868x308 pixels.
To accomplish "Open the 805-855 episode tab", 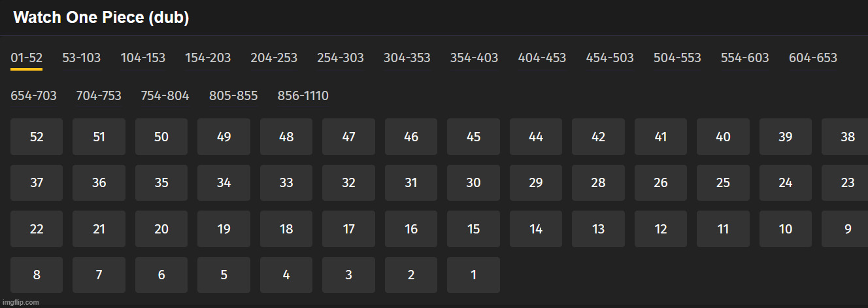I will 233,96.
